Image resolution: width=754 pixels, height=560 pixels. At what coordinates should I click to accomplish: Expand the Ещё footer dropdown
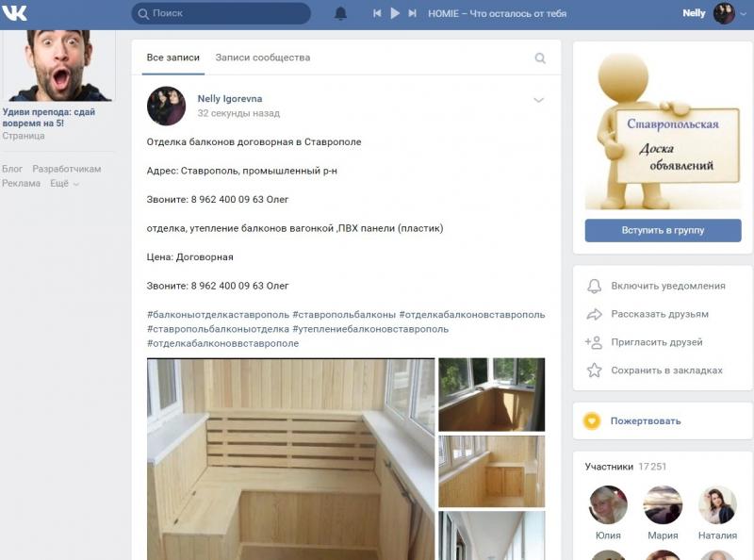64,183
